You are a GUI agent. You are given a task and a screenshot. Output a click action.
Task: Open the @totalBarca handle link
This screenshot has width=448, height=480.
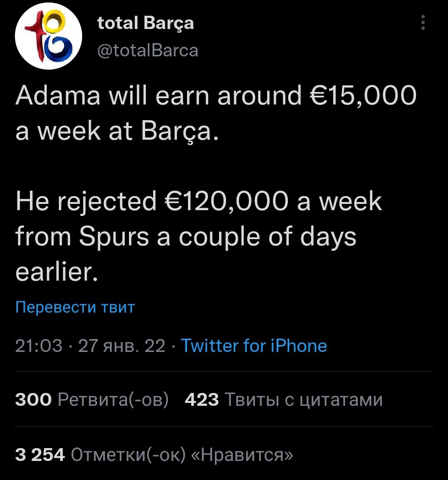[x=147, y=50]
